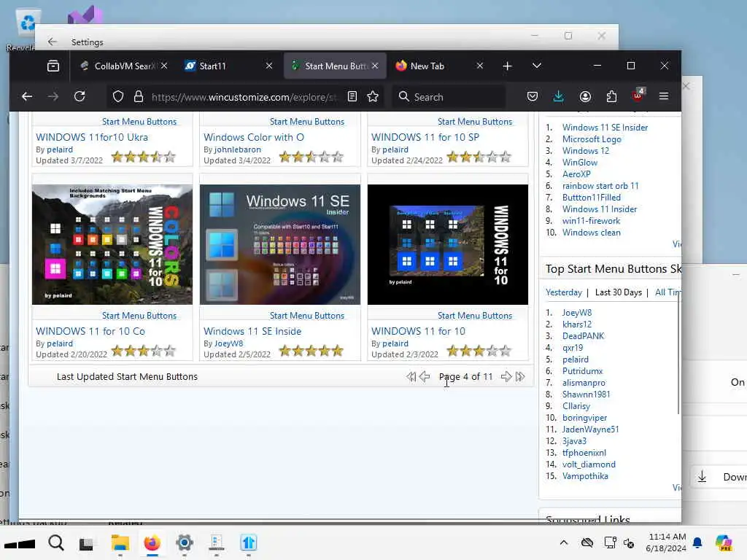Visit JoeyW8 under Windows 11 SE Inside
The image size is (747, 560).
pyautogui.click(x=228, y=343)
